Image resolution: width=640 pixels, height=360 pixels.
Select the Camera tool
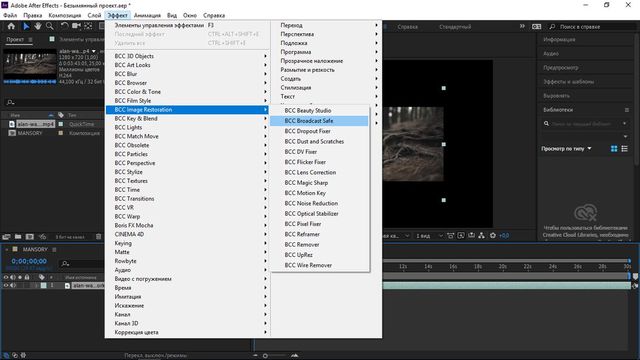click(x=76, y=26)
